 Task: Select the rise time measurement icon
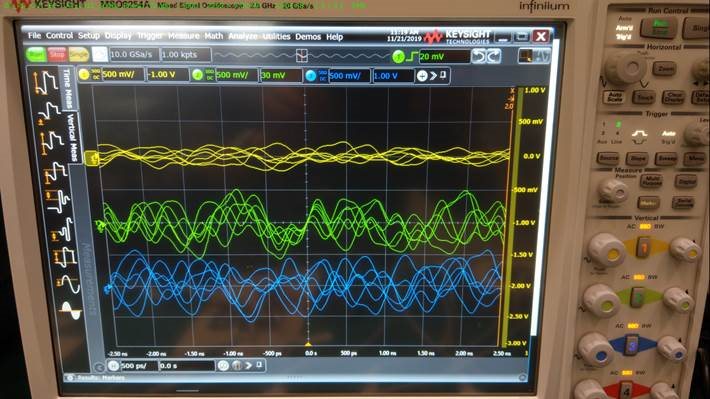[45, 82]
